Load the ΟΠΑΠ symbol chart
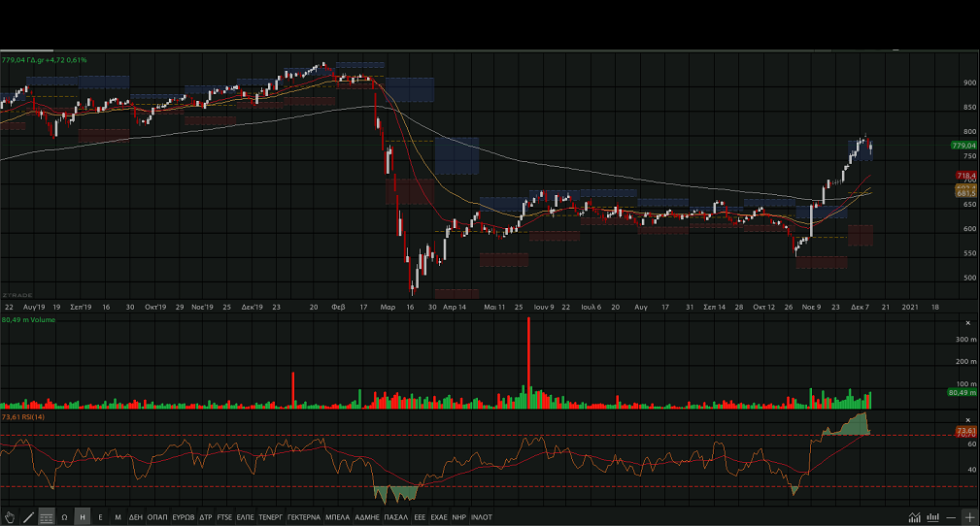 (157, 517)
